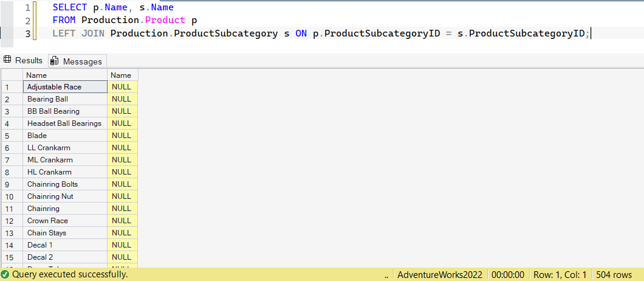
Task: Click the Results grid icon
Action: click(7, 60)
